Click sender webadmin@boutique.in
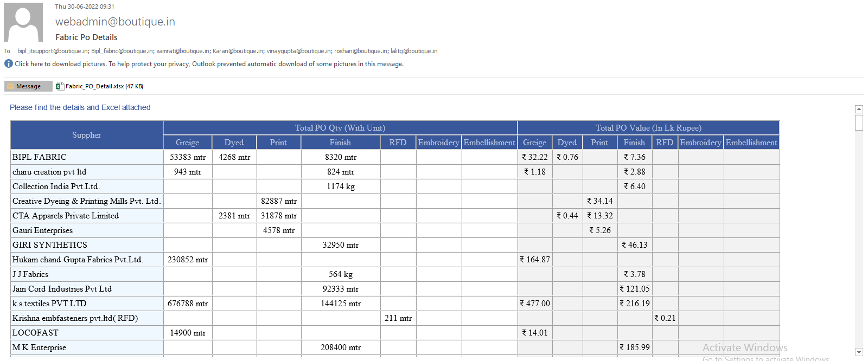868x361 pixels. pos(115,22)
